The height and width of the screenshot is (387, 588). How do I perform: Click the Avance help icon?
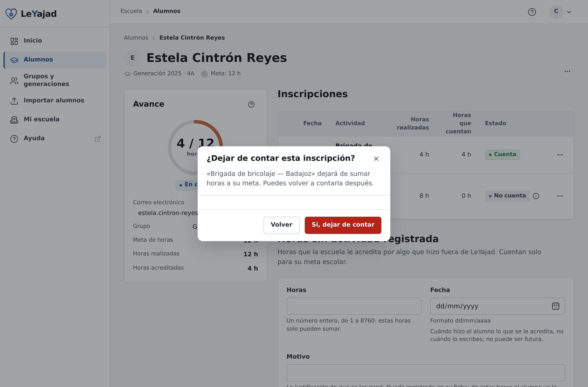(x=251, y=105)
